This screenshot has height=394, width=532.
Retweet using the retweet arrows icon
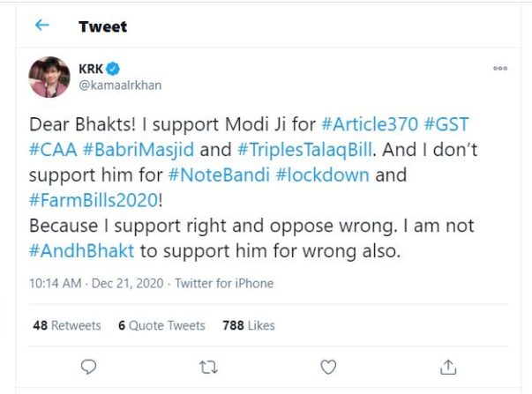click(x=208, y=366)
